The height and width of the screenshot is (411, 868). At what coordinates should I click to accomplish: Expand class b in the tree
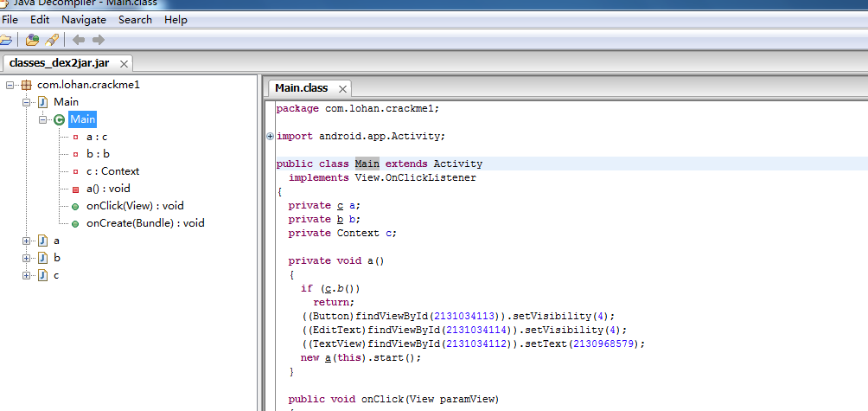coord(27,258)
